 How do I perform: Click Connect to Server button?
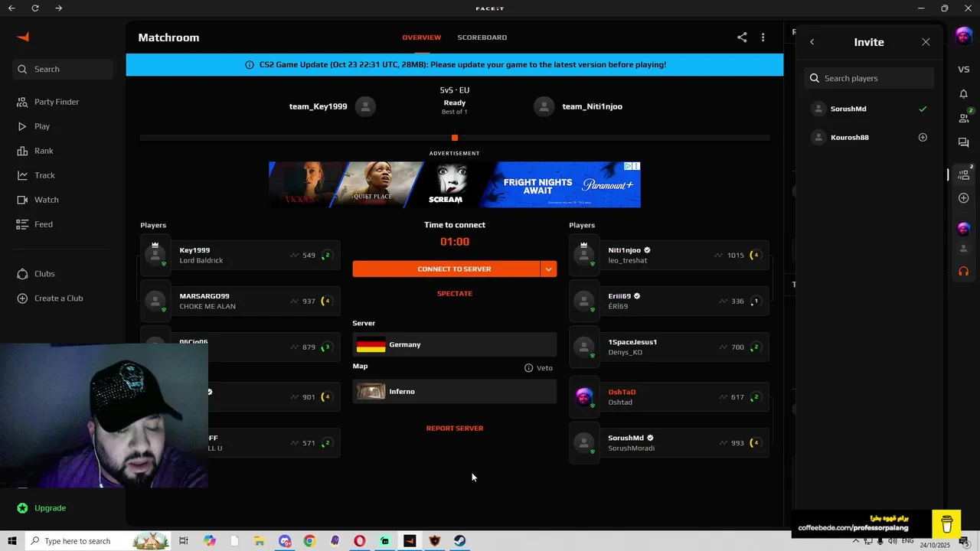446,269
